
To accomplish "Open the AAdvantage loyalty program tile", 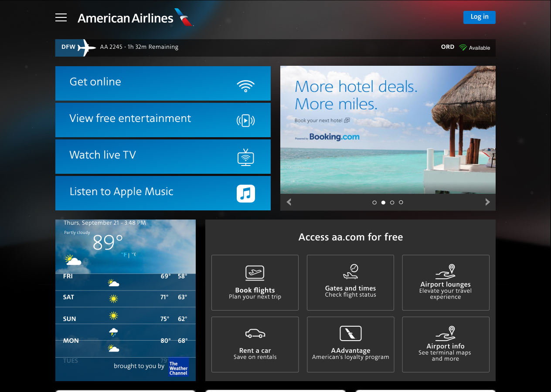I will [x=350, y=345].
